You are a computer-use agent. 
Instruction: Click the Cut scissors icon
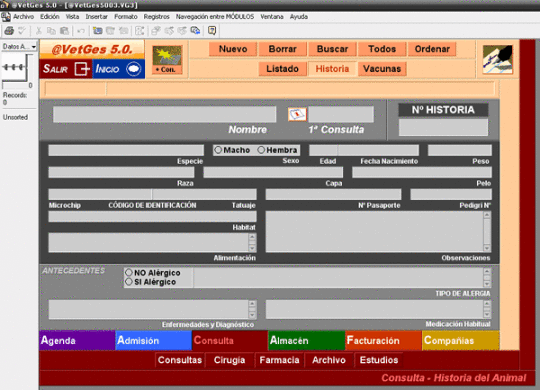[39, 31]
